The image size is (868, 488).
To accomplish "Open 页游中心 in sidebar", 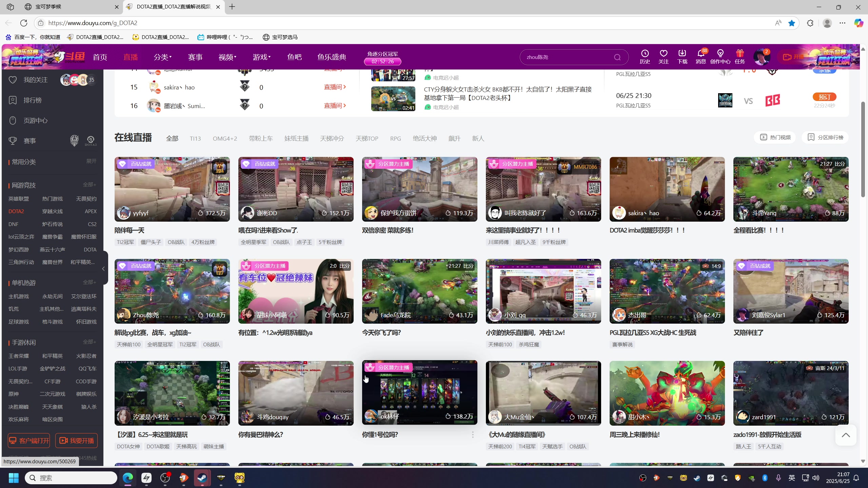I will point(35,121).
